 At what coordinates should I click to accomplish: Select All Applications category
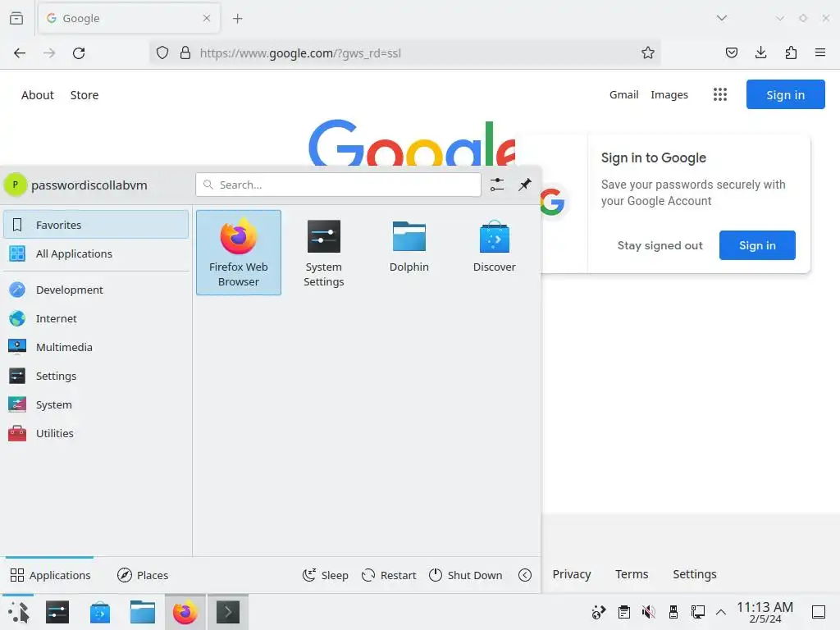96,253
